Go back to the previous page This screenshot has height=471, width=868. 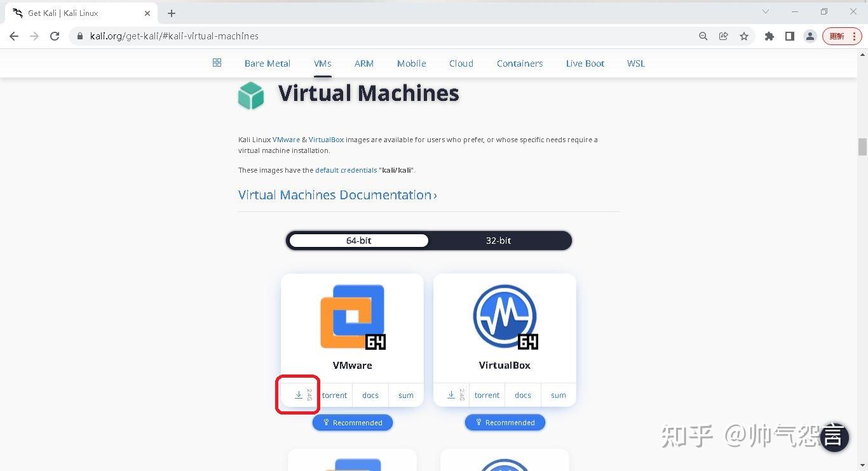(x=14, y=36)
